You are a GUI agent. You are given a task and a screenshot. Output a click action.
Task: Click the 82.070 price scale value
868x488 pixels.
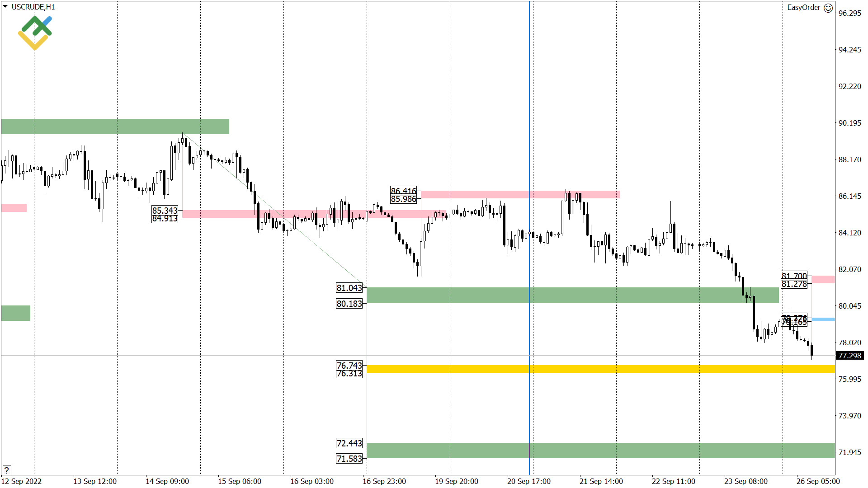tap(850, 269)
